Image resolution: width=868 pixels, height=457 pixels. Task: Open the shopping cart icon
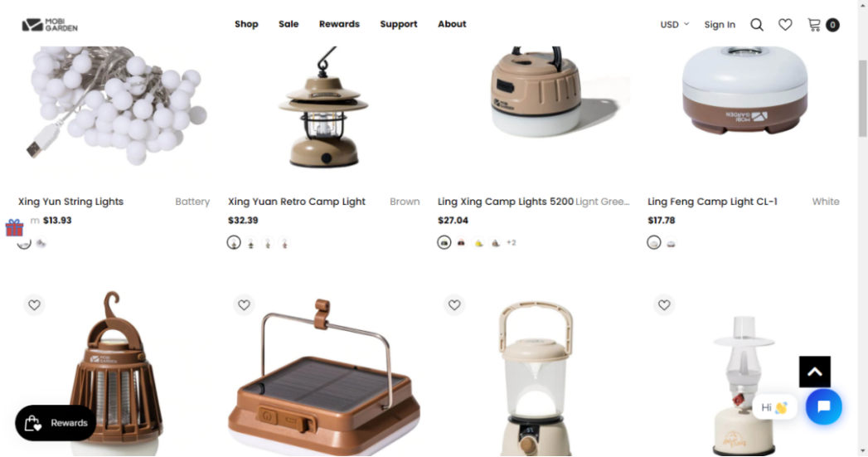(814, 24)
